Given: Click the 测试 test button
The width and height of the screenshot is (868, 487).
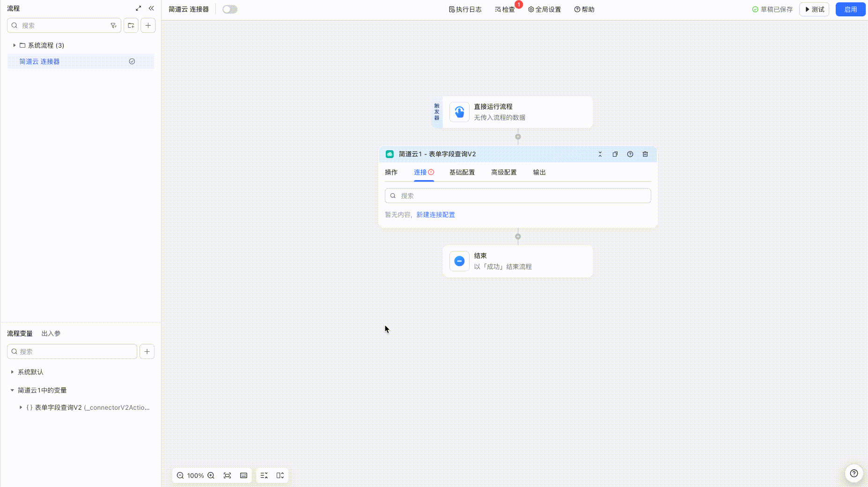Looking at the screenshot, I should pyautogui.click(x=814, y=9).
